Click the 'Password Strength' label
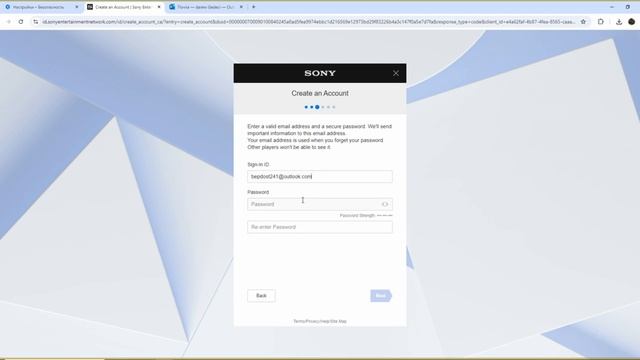Screen dimensions: 640x360 (357, 216)
